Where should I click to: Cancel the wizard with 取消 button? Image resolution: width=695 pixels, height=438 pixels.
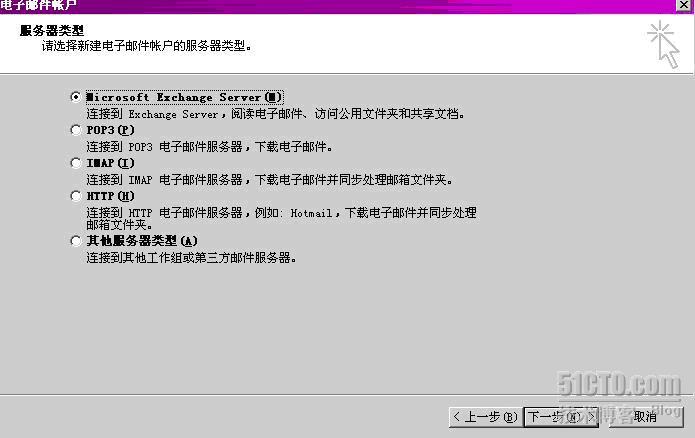646,417
